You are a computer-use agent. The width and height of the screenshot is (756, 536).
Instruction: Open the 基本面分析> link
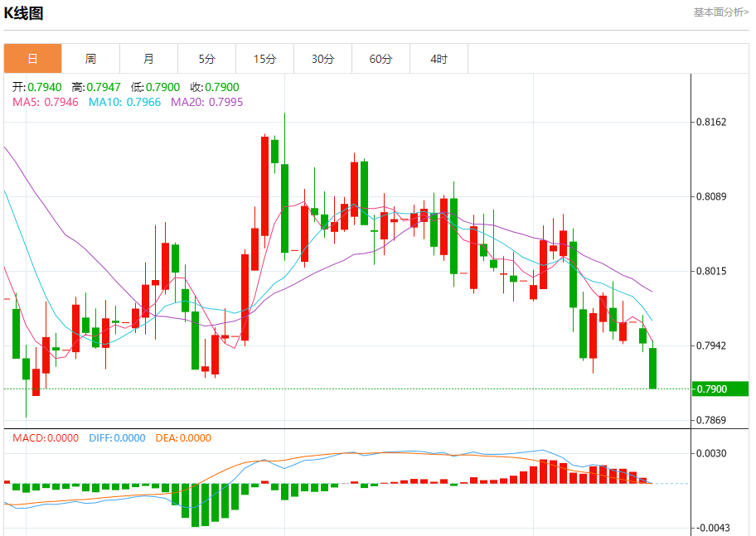click(721, 12)
